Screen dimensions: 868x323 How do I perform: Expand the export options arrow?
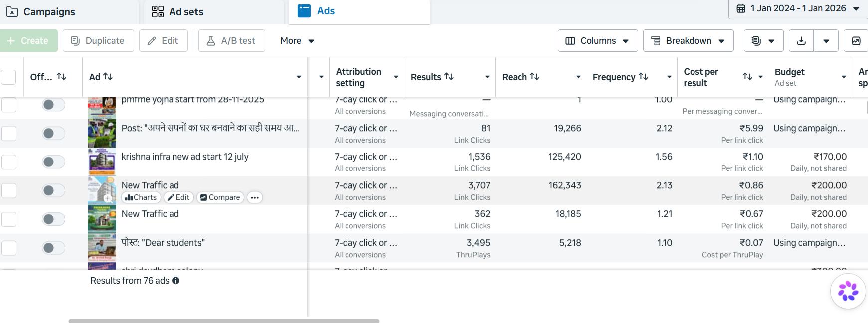pos(826,41)
